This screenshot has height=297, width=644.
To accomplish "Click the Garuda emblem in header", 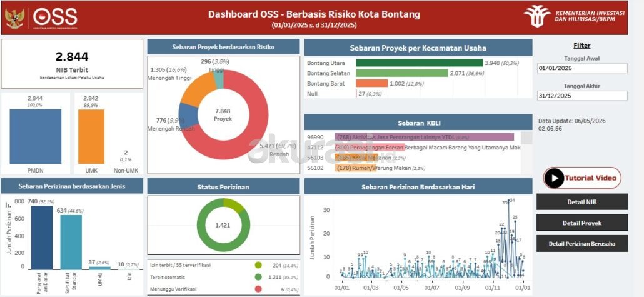I will tap(14, 18).
